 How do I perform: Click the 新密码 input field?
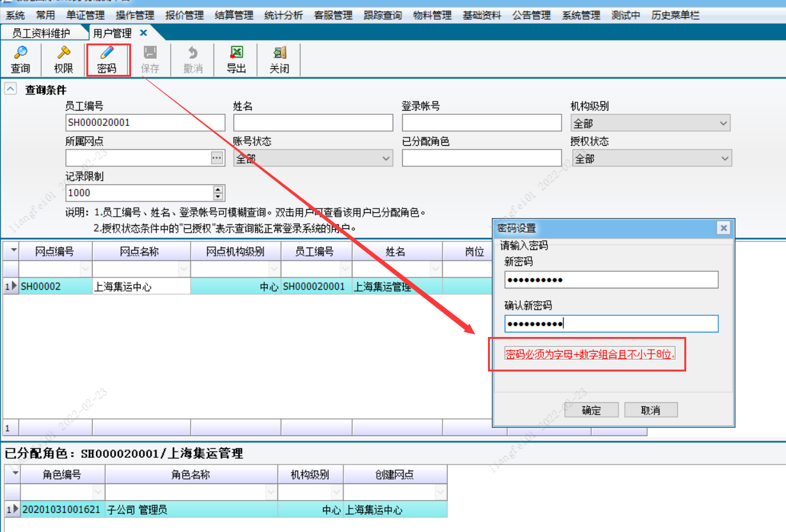(x=611, y=280)
